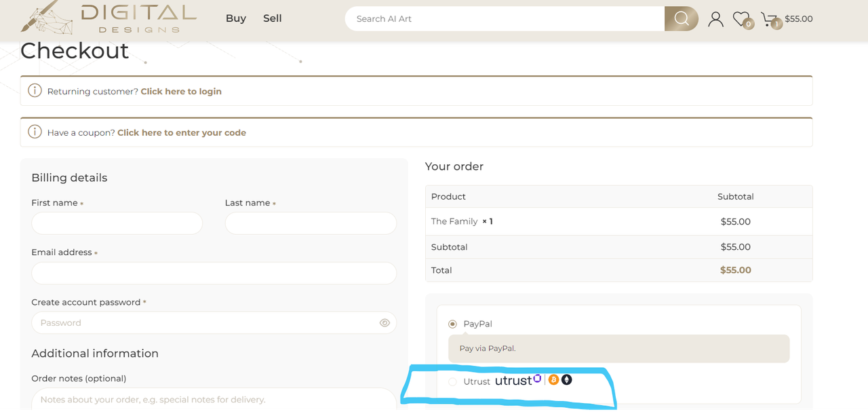Viewport: 868px width, 414px height.
Task: Click the Total $55.00 amount
Action: click(736, 270)
